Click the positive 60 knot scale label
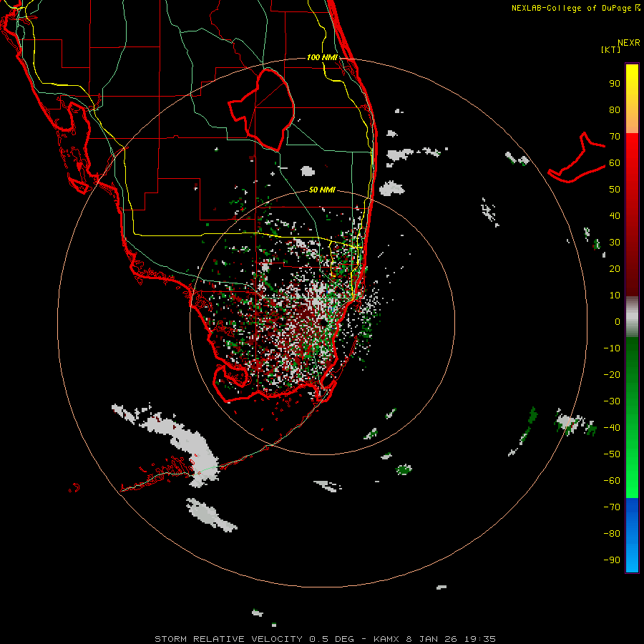The height and width of the screenshot is (644, 644). [x=615, y=163]
